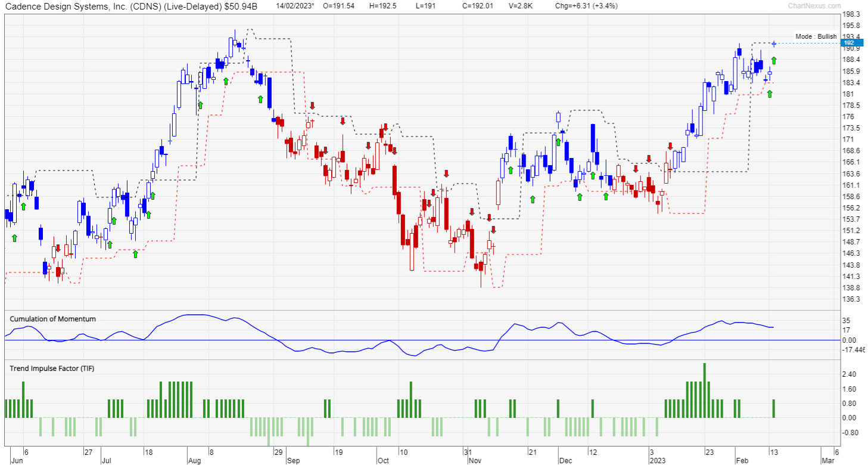The width and height of the screenshot is (868, 465).
Task: Click the 161.1 price axis label
Action: (x=851, y=185)
